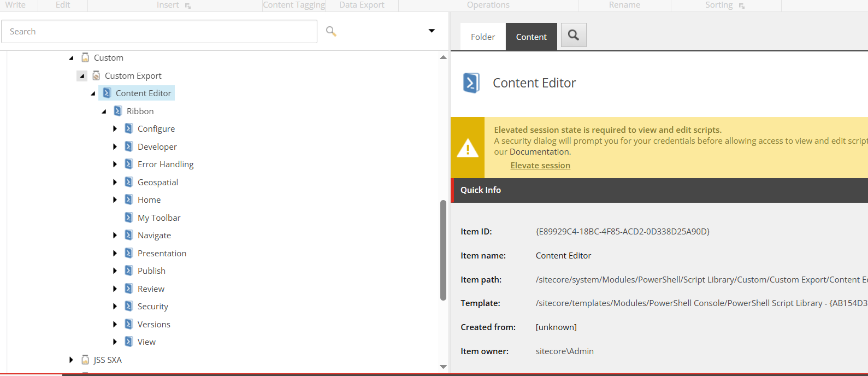Image resolution: width=868 pixels, height=376 pixels.
Task: Click the script icon beside Publish
Action: (128, 271)
